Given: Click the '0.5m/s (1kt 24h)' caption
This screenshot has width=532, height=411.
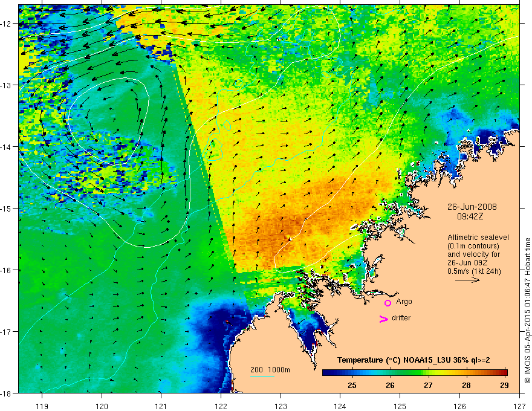Looking at the screenshot, I should tap(474, 271).
